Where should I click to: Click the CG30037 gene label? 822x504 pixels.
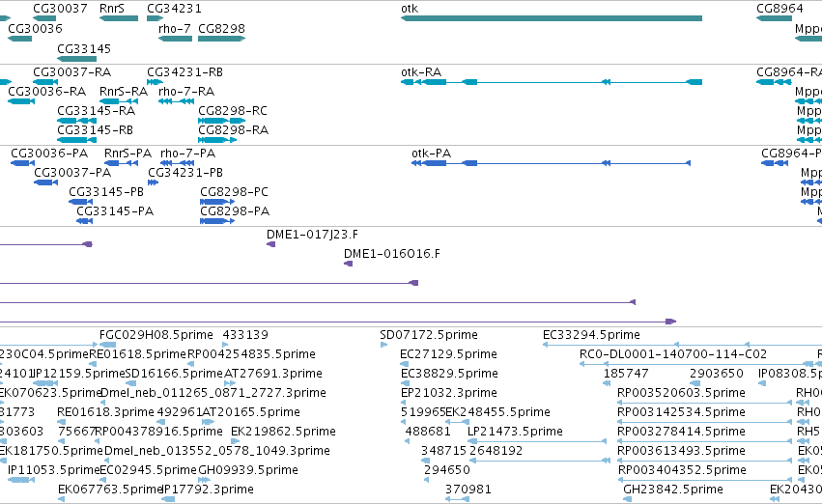tap(60, 9)
